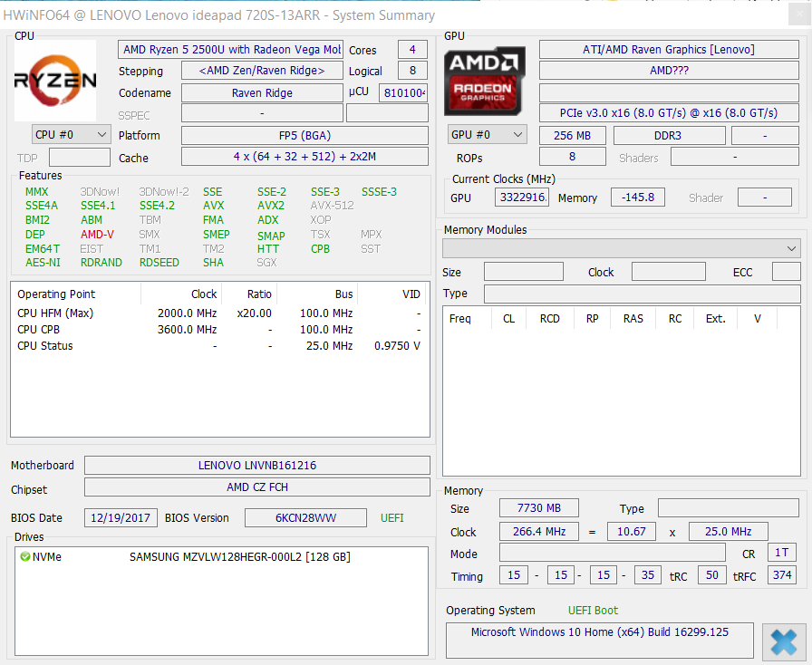Click the RAS column header in memory table
Image resolution: width=812 pixels, height=665 pixels.
pos(633,319)
